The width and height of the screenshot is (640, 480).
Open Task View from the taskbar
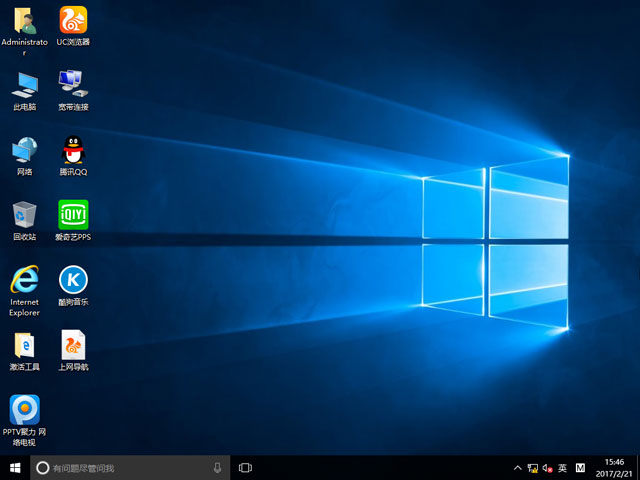245,468
